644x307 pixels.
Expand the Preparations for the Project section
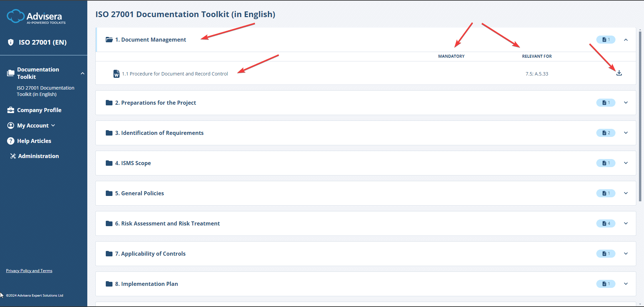(x=626, y=103)
